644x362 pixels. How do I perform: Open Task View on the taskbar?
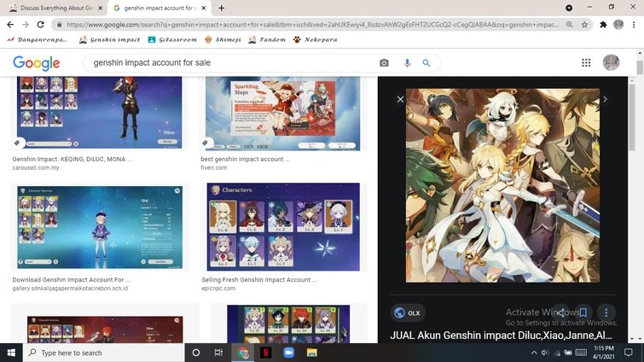218,353
